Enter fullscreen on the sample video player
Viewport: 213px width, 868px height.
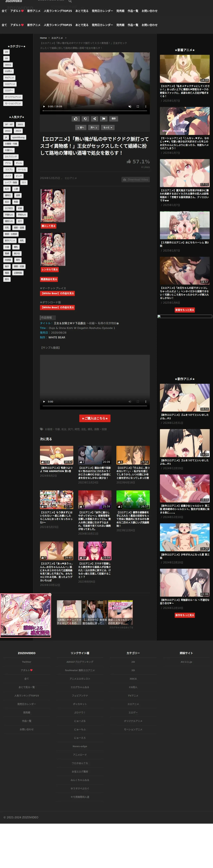click(138, 402)
